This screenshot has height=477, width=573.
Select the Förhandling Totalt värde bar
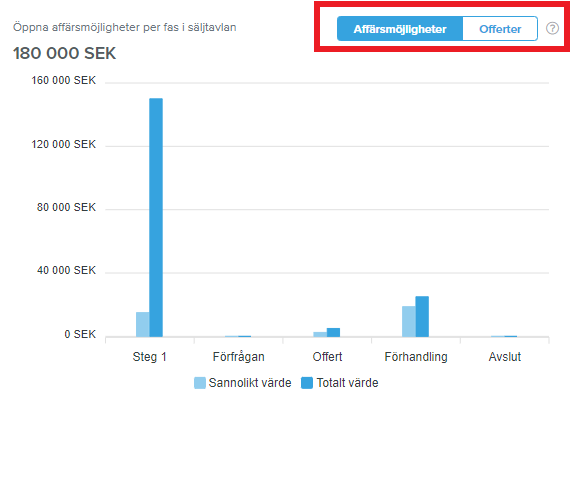(422, 317)
